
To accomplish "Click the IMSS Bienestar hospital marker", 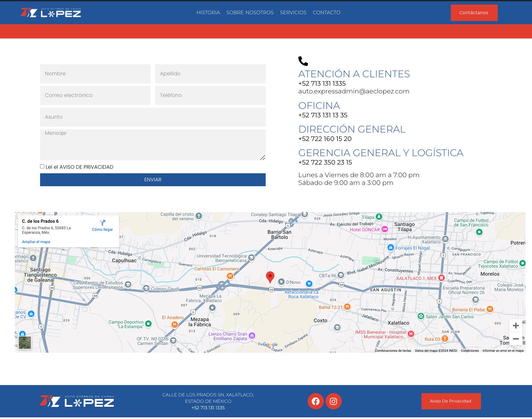I will (411, 334).
